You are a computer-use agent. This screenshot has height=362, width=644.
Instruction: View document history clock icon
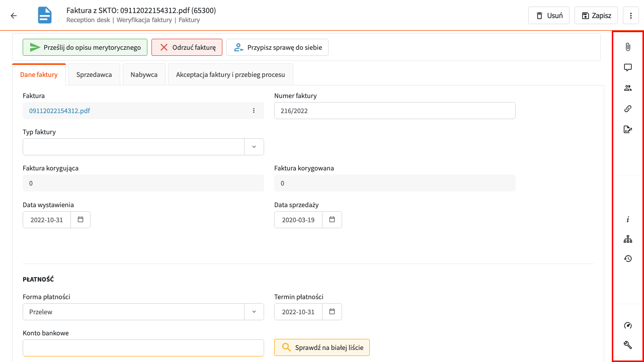coord(628,258)
